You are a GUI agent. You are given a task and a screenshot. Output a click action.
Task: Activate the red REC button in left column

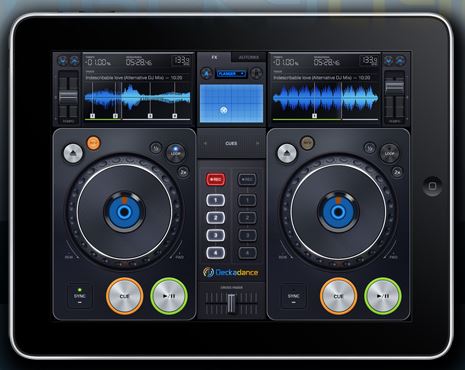pos(216,180)
